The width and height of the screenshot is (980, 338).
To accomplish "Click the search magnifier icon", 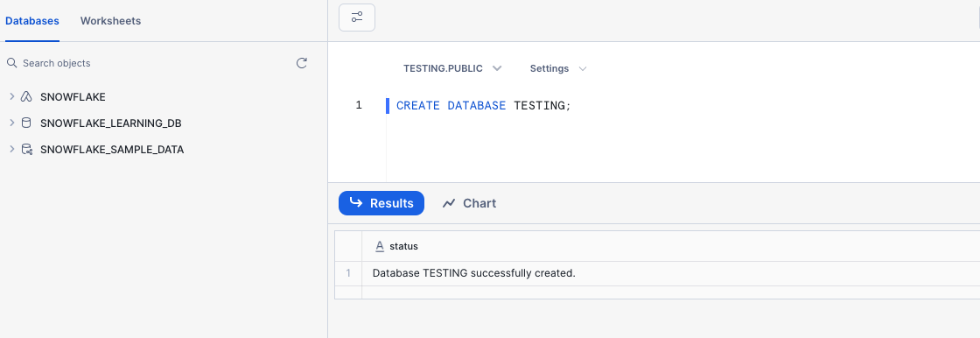I will point(11,63).
